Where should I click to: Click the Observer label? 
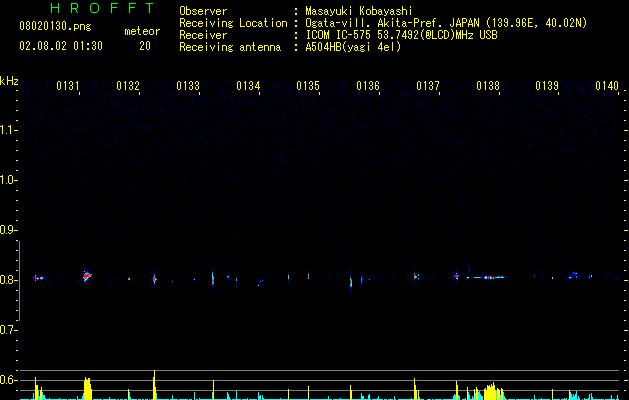(203, 11)
